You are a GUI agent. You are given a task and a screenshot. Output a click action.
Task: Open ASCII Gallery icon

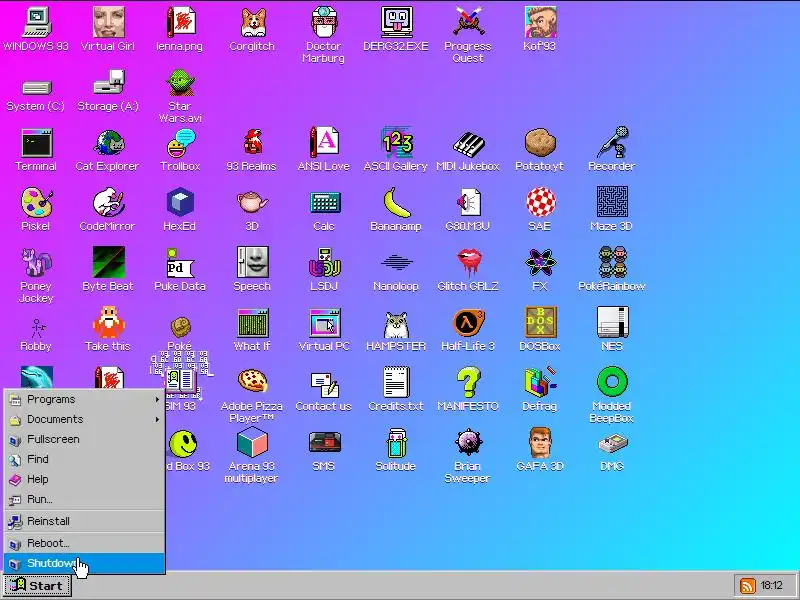click(396, 143)
